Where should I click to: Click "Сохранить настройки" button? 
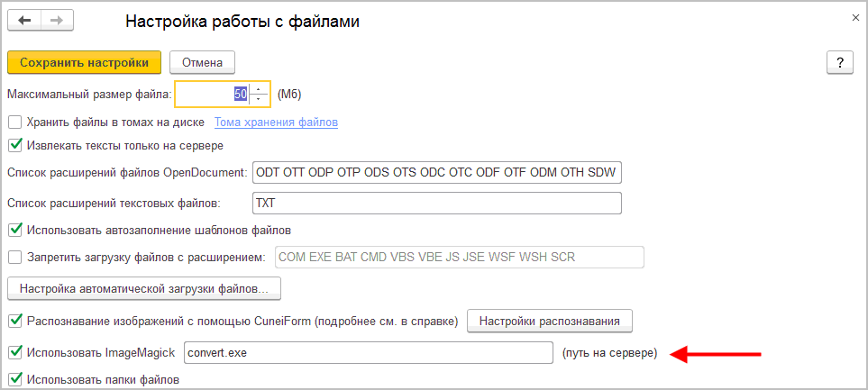coord(84,62)
